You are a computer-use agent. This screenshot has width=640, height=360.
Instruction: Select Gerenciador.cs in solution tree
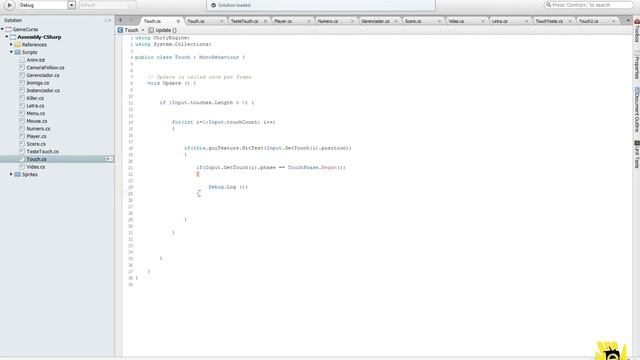(43, 75)
